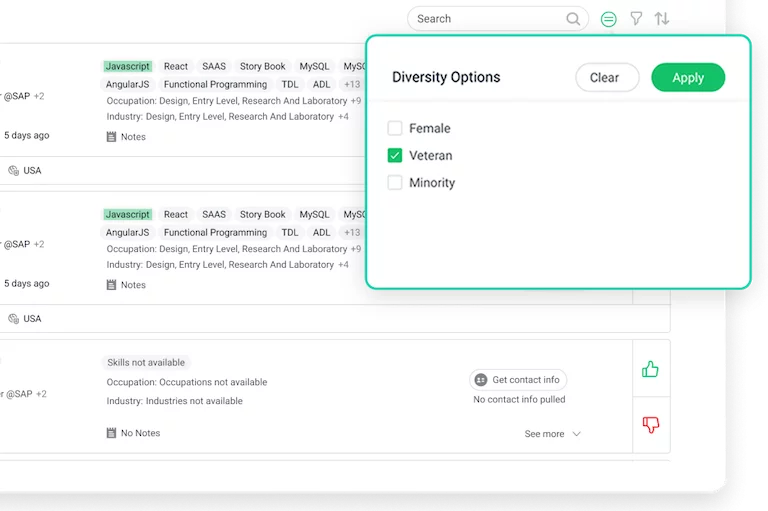Select Javascript skill tag, first candidate

(127, 66)
